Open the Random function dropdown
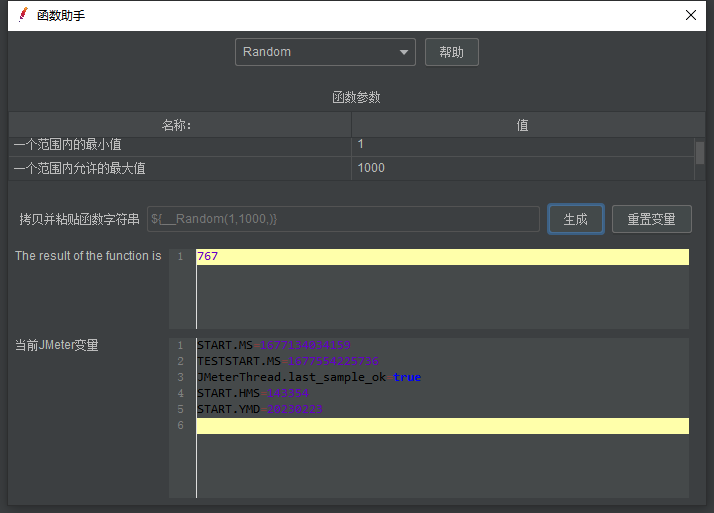The image size is (714, 513). [325, 52]
